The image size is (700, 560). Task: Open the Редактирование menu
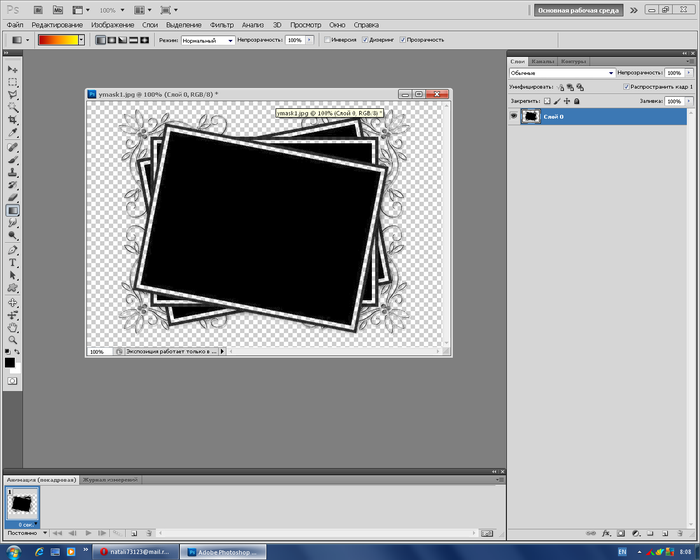[57, 25]
